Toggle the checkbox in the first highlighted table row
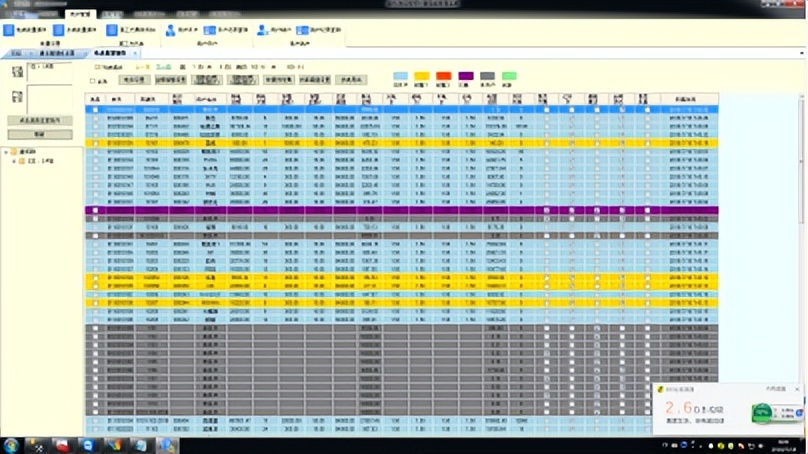This screenshot has width=808, height=454. pos(95,109)
